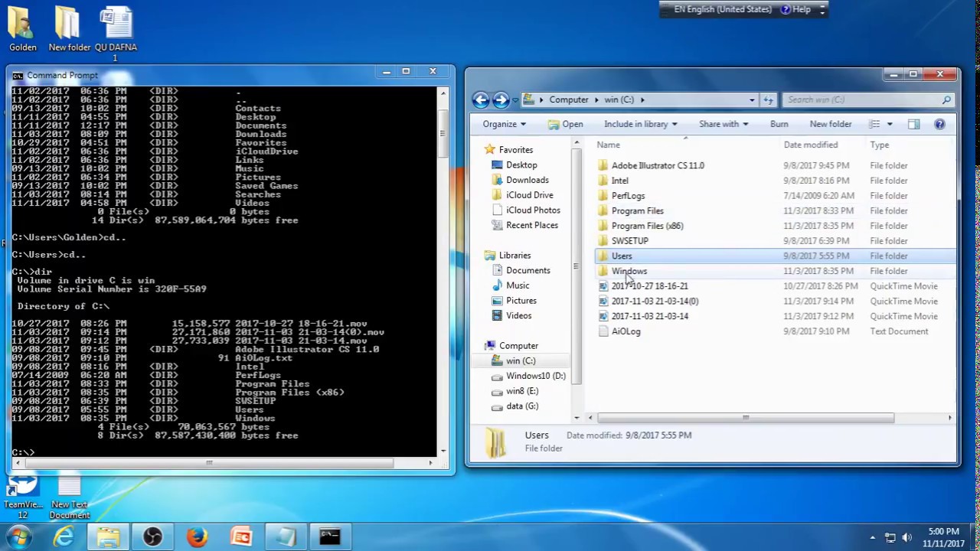The image size is (980, 551).
Task: Click the navigation pane scroll-down arrow
Action: point(577,418)
